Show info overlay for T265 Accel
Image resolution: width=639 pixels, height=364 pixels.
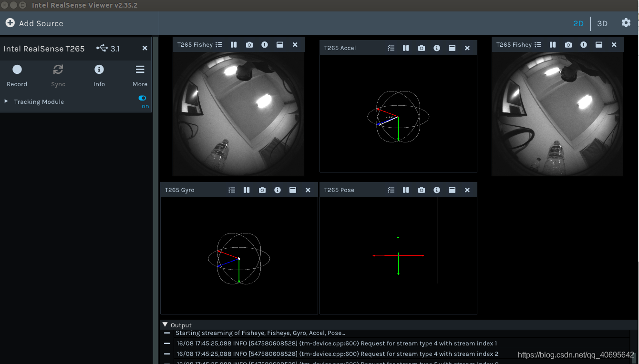point(436,48)
